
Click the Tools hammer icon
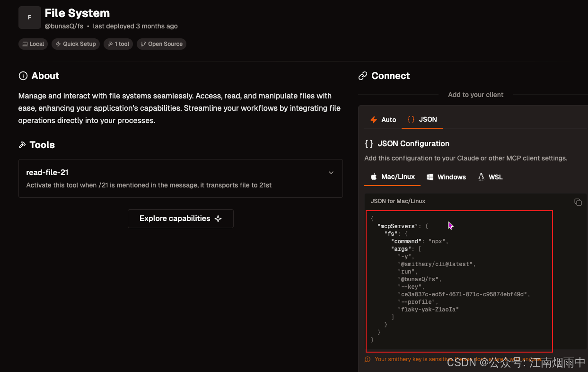[22, 145]
